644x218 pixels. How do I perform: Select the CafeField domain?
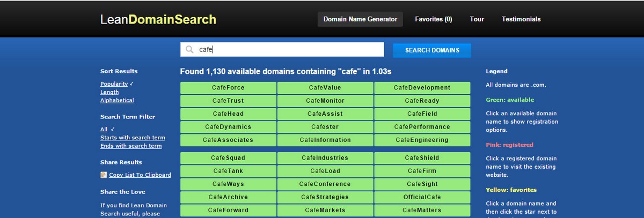(x=422, y=114)
